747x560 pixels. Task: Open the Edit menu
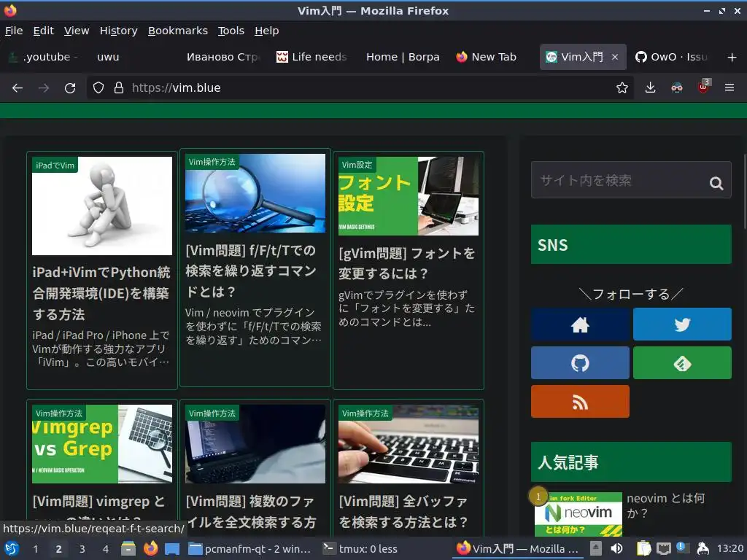[43, 31]
